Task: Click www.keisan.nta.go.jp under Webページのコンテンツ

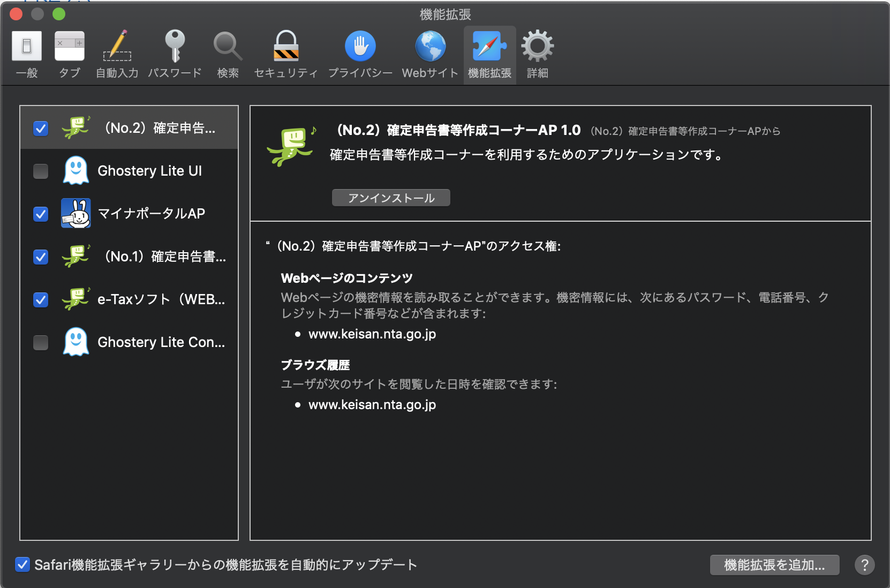Action: (372, 334)
